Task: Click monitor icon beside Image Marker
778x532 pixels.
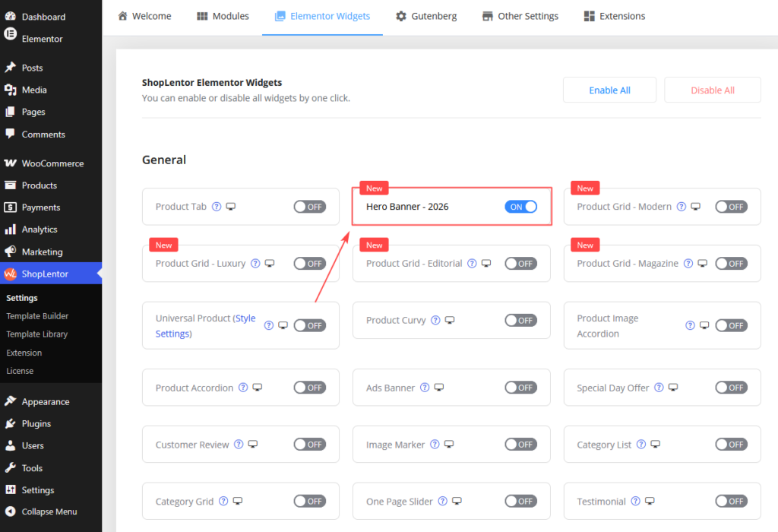Action: point(448,444)
